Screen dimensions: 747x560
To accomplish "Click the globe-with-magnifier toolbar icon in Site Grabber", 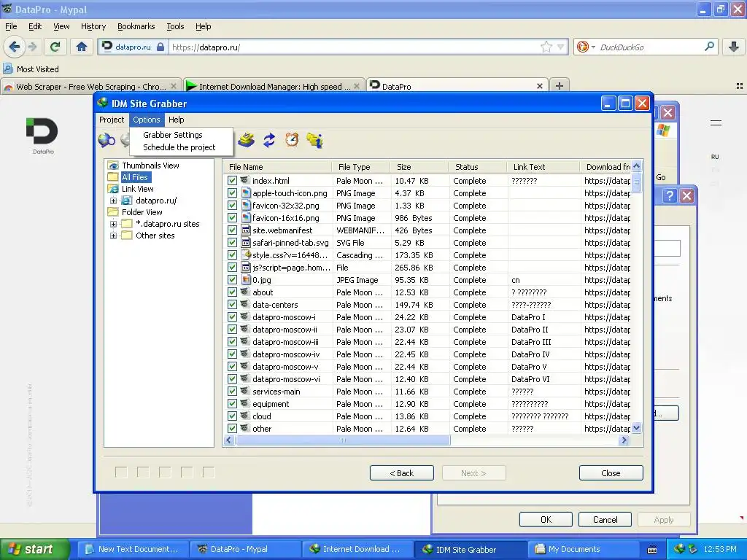I will 107,141.
